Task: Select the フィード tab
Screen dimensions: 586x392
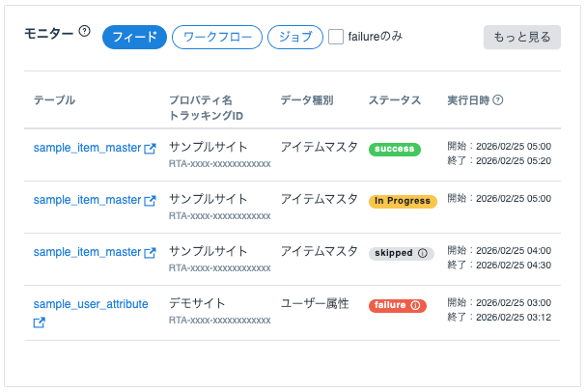Action: (x=134, y=37)
